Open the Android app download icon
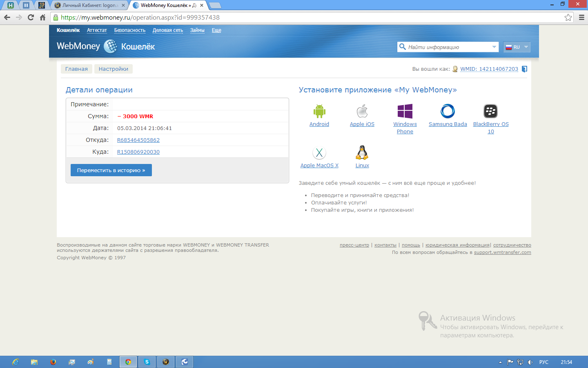The image size is (588, 368). coord(319,111)
